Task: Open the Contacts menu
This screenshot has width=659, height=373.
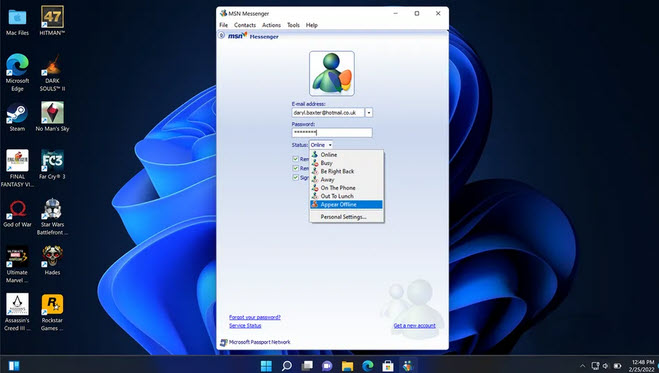Action: (245, 25)
